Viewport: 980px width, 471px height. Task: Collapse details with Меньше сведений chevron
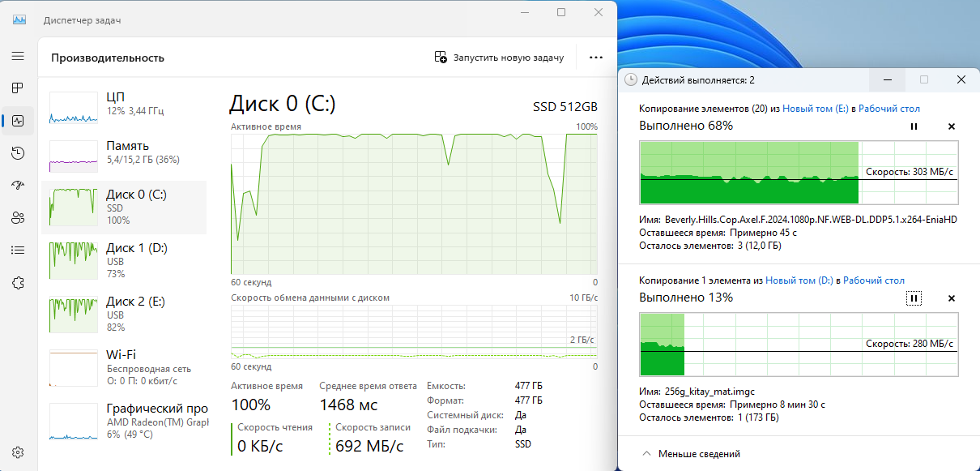(646, 454)
